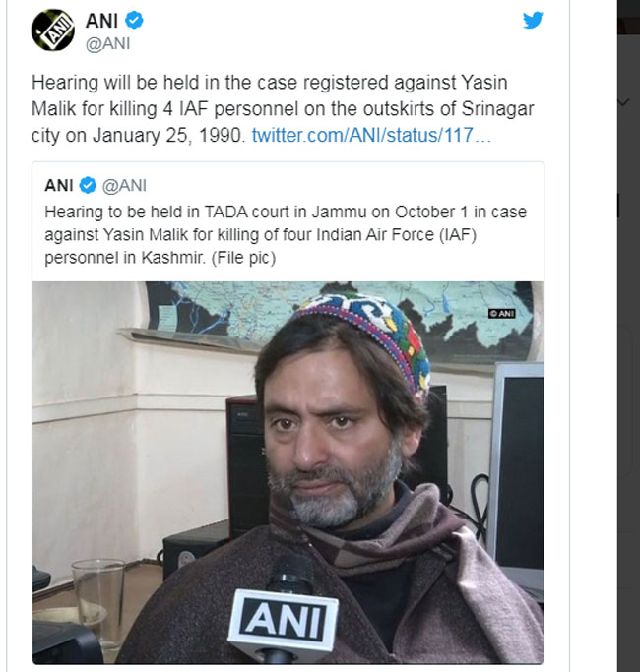Image resolution: width=640 pixels, height=672 pixels.
Task: Click the ANI profile avatar
Action: pyautogui.click(x=52, y=30)
